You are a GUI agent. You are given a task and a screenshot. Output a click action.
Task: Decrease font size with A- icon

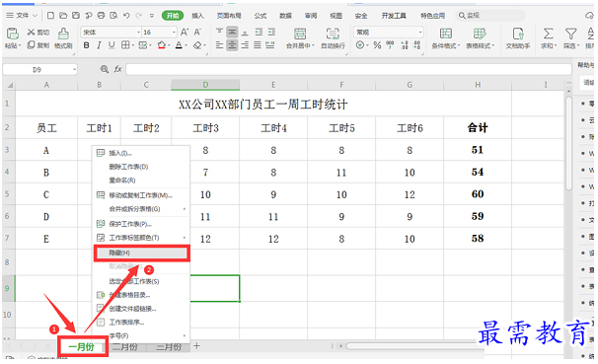tap(197, 32)
